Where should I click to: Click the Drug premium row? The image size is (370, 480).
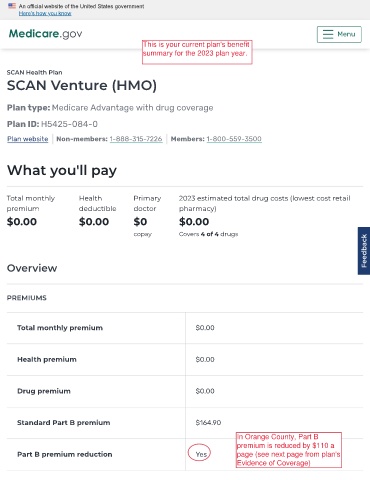(x=185, y=391)
